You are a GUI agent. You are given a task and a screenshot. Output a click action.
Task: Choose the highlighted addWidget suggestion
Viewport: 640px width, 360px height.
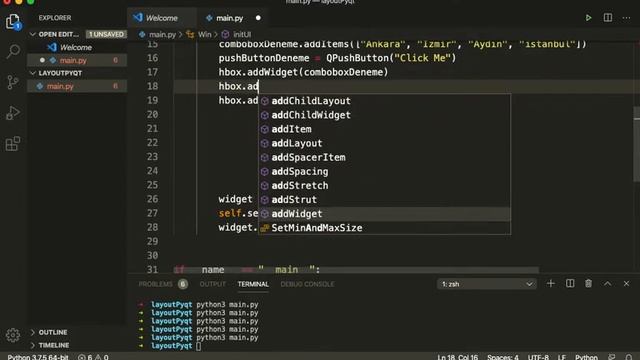click(384, 213)
